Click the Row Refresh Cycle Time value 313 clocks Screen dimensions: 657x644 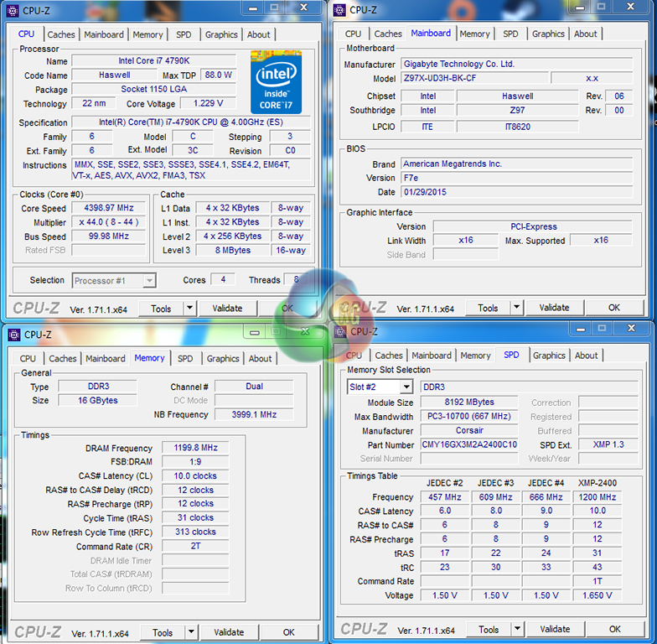(x=196, y=532)
